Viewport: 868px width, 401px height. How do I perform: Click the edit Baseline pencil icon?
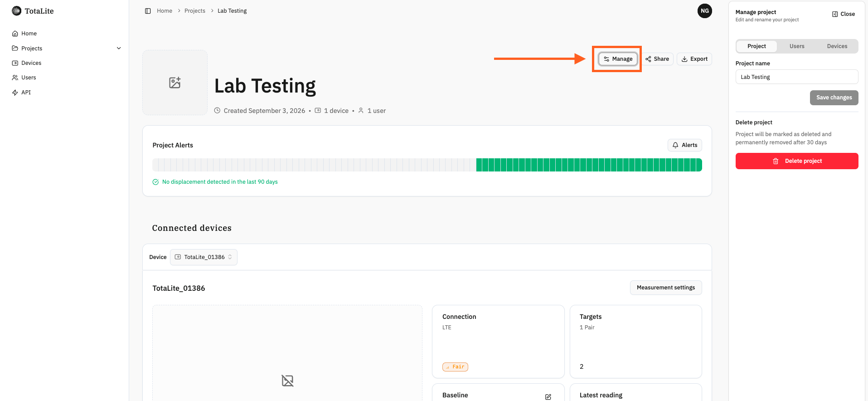548,397
